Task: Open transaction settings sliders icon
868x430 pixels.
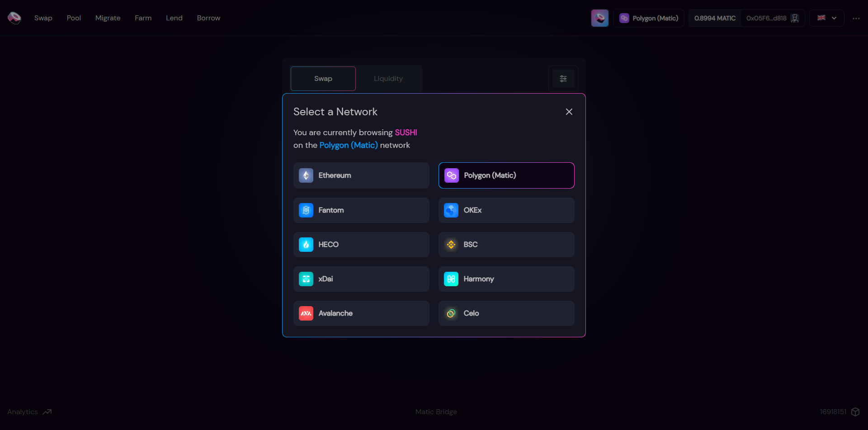Action: coord(563,79)
